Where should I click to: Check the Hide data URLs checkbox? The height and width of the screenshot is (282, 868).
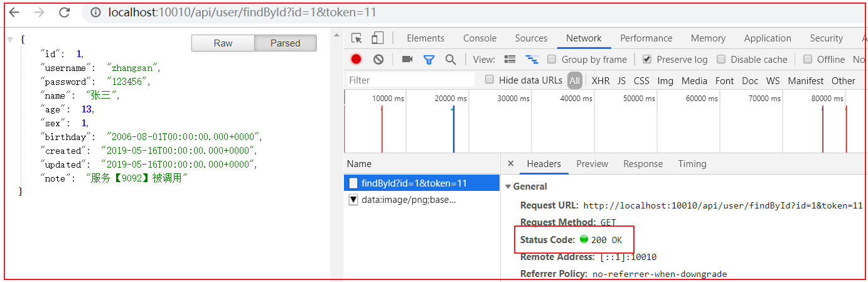[x=490, y=80]
